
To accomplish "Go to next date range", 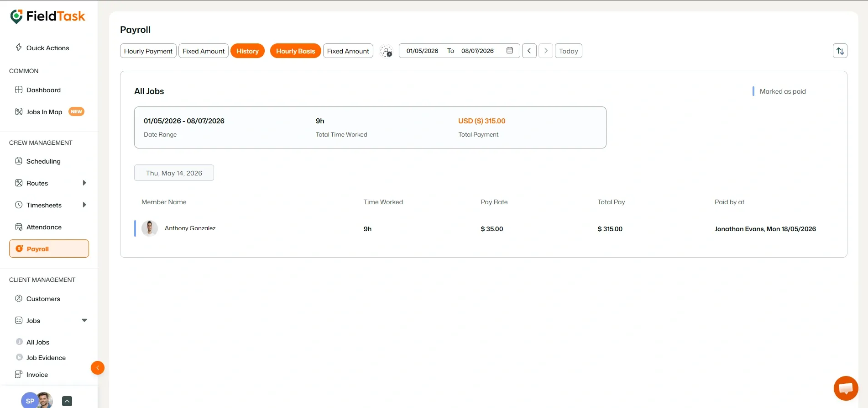I will 546,51.
